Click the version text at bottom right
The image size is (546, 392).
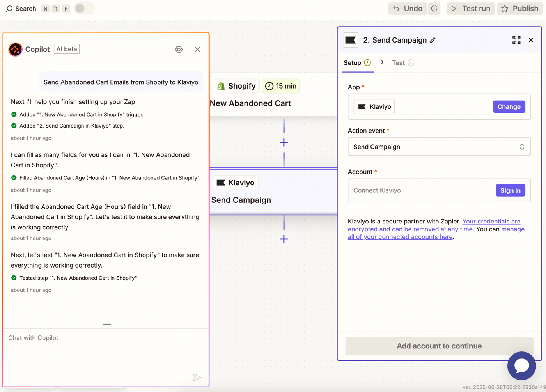click(504, 387)
